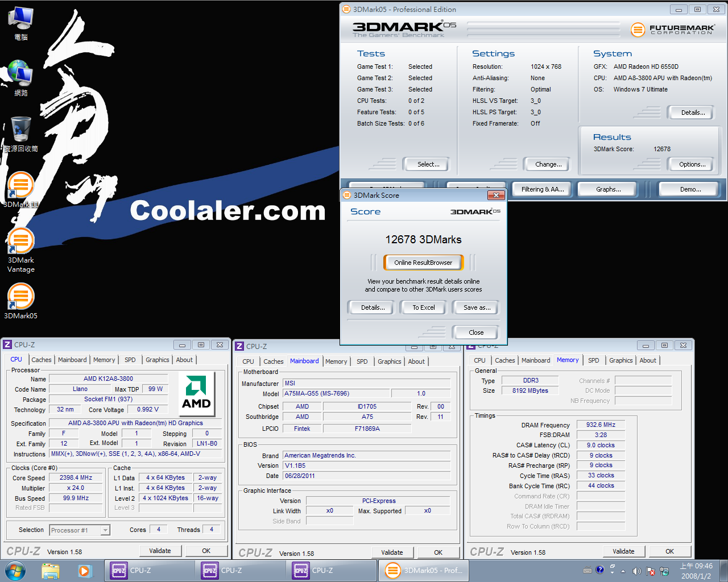This screenshot has height=582, width=728.
Task: Click the Options... button under Results
Action: point(691,164)
